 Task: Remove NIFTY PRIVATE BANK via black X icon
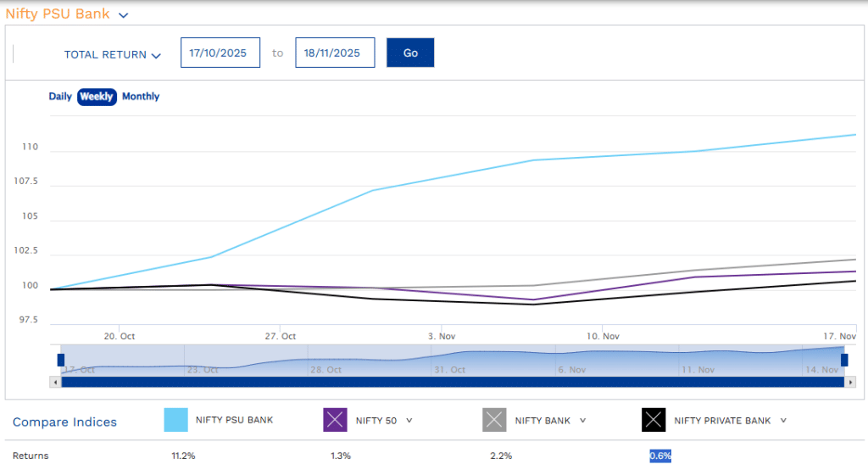pos(654,420)
